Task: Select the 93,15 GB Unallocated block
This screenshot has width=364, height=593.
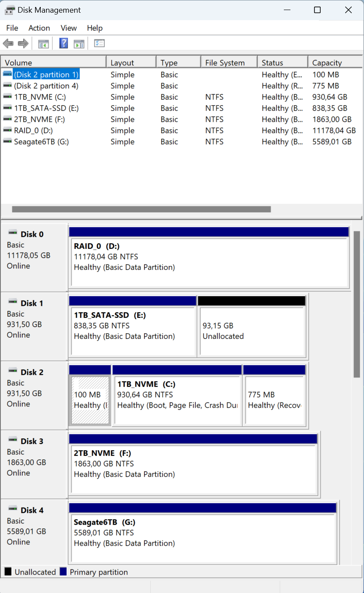Action: point(252,327)
